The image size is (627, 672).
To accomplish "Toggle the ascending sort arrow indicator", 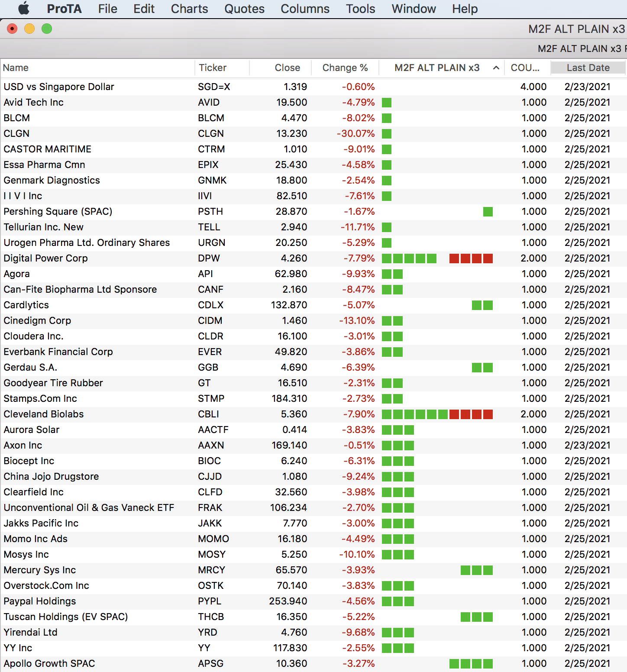I will pos(496,68).
